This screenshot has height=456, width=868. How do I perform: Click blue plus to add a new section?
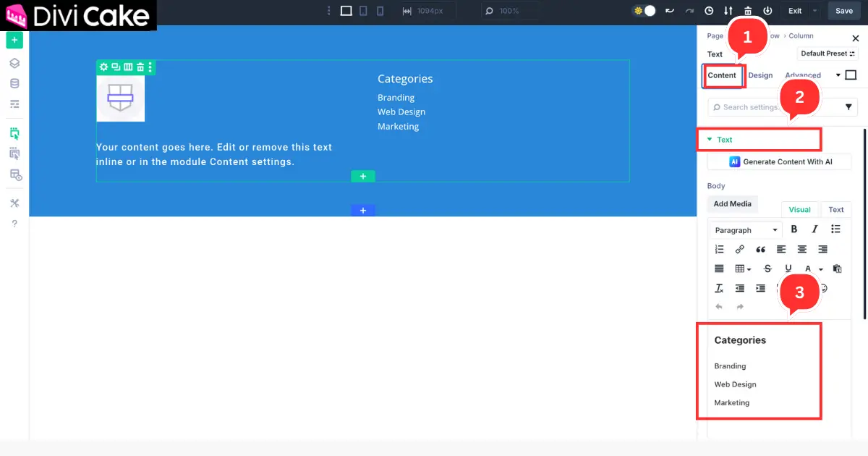(363, 210)
